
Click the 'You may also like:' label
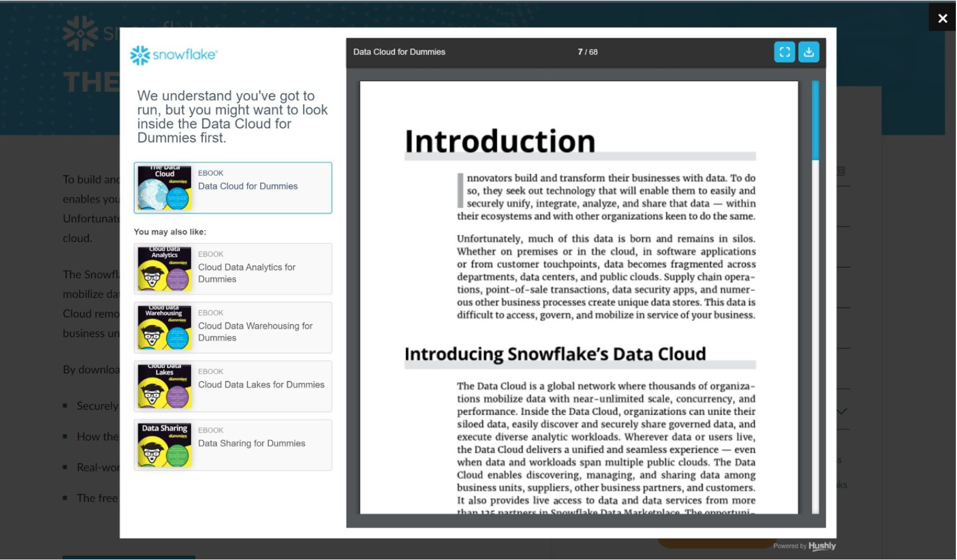coord(170,232)
